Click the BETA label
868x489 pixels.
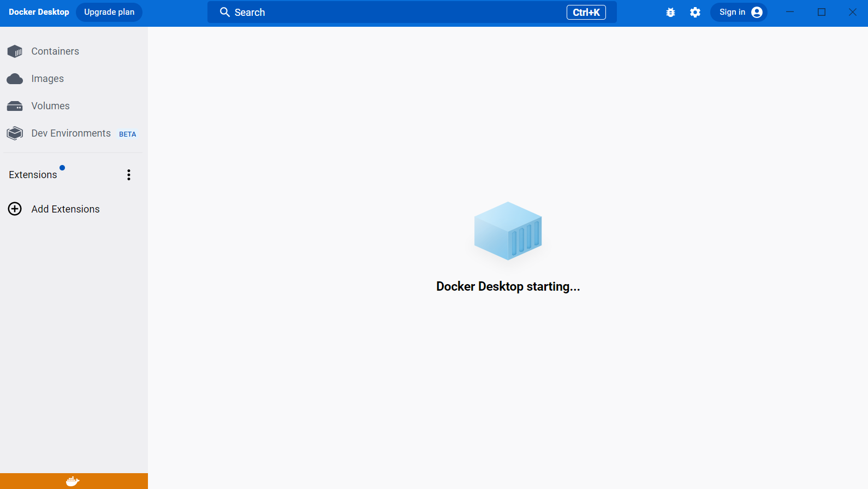click(128, 134)
